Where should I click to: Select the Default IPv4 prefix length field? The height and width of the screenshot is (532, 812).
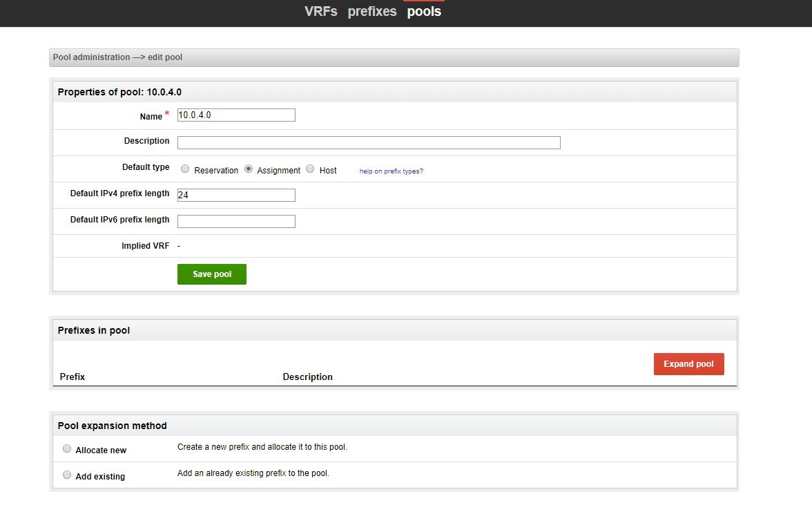[235, 195]
